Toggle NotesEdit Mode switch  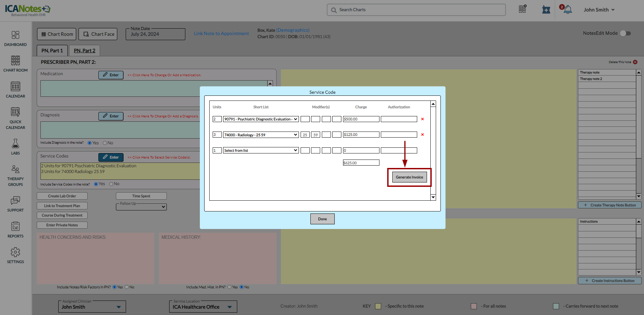coord(625,33)
